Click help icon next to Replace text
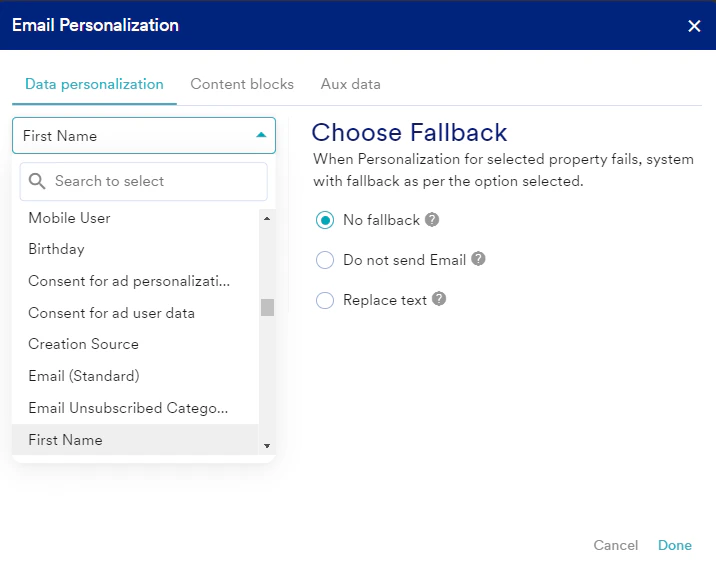The image size is (716, 571). tap(439, 299)
